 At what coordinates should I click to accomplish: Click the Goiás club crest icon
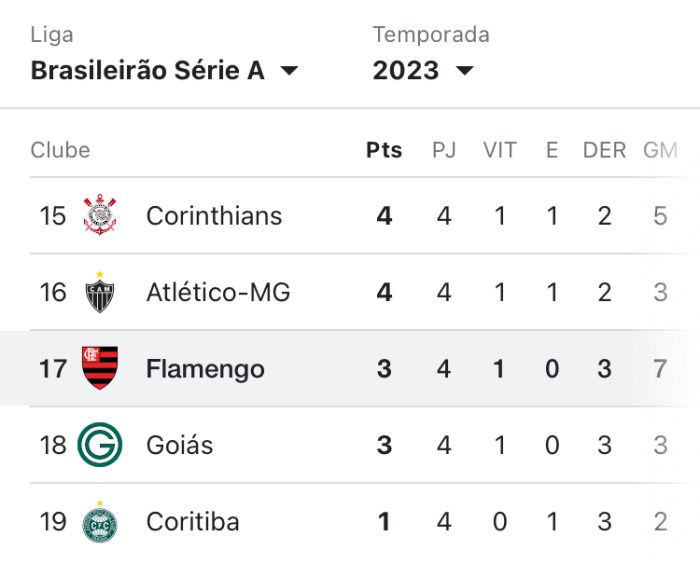[x=100, y=444]
